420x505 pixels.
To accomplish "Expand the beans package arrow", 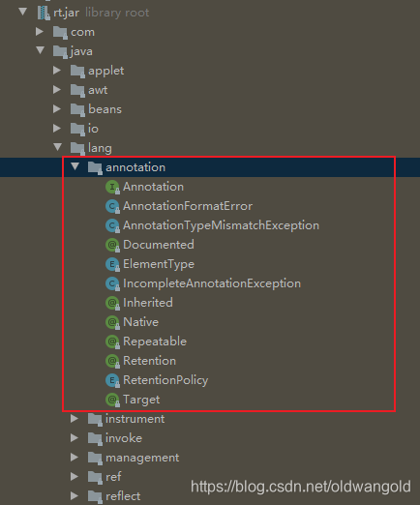I will [x=57, y=108].
